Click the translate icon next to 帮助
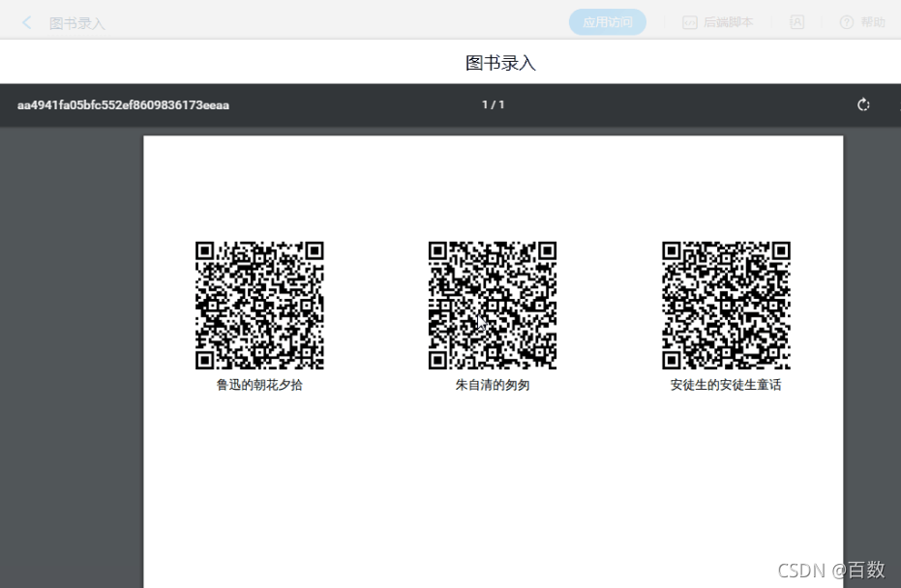The height and width of the screenshot is (588, 901). pyautogui.click(x=797, y=22)
